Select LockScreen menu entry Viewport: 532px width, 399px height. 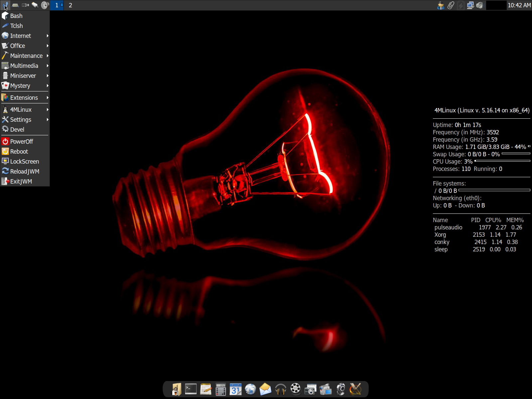tap(25, 161)
